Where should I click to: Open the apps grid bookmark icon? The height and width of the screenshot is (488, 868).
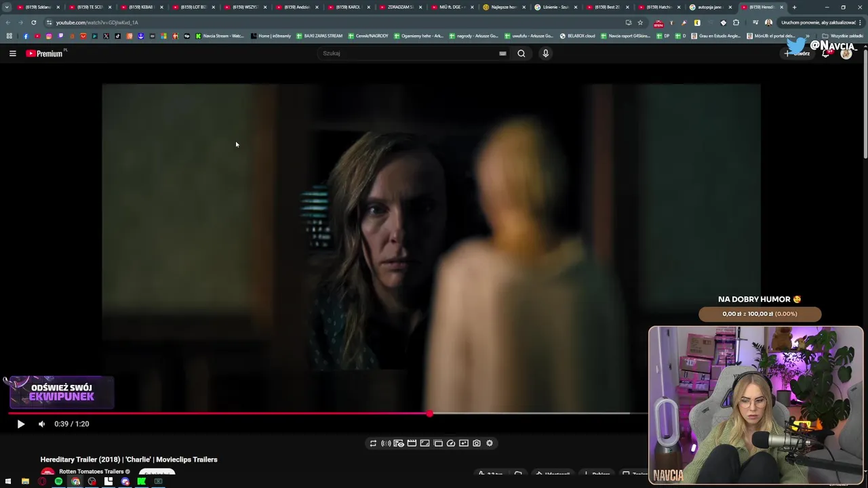(x=9, y=36)
